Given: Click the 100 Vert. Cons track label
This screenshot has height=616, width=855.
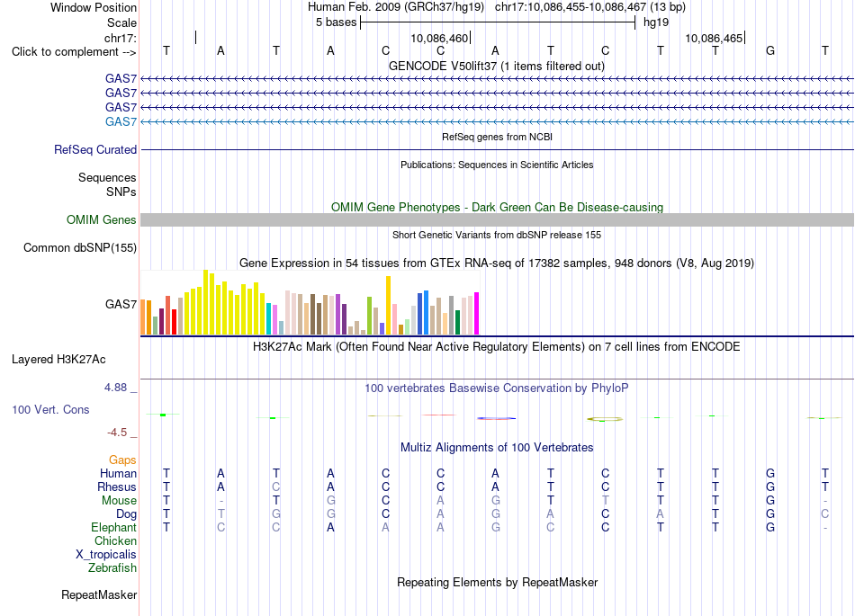Looking at the screenshot, I should (50, 409).
